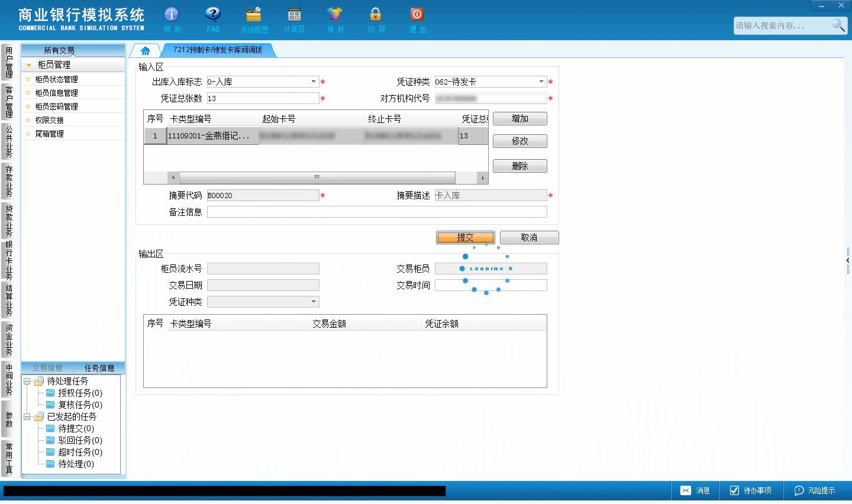Screen dimensions: 852x504
Task: Open the 参数 side tab
Action: click(x=8, y=419)
